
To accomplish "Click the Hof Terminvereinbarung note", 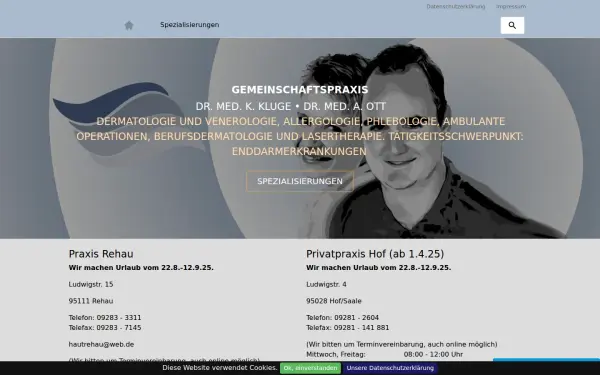I will (402, 344).
